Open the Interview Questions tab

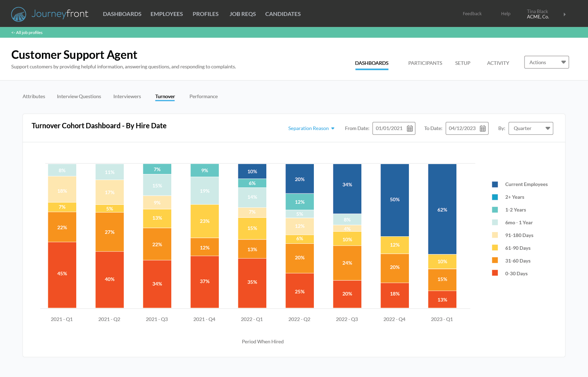(x=79, y=96)
